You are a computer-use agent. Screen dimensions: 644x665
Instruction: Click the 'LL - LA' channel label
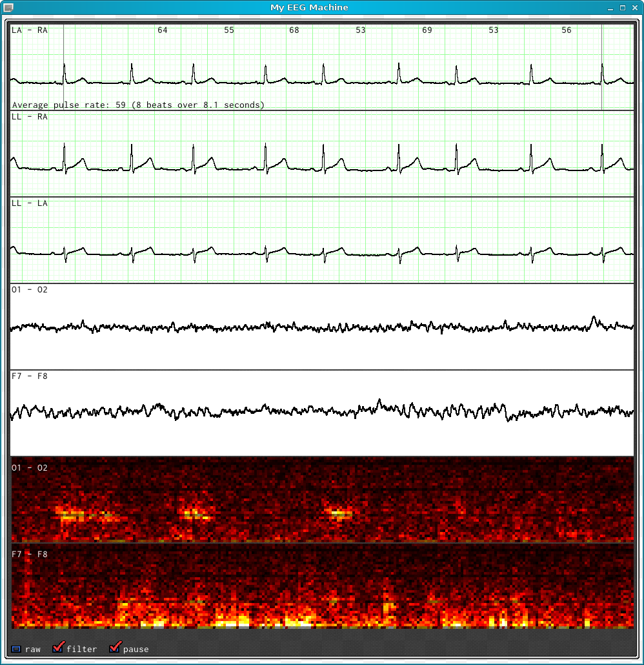29,203
